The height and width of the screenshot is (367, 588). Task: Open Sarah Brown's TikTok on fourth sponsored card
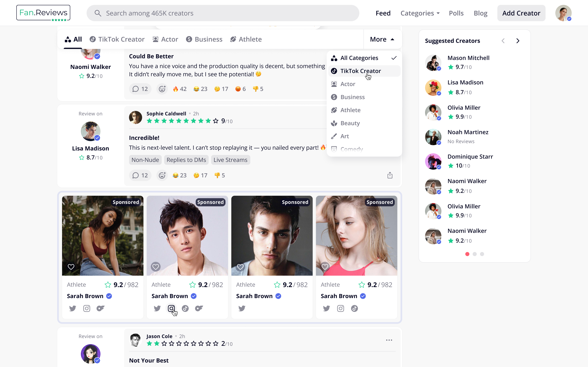354,308
